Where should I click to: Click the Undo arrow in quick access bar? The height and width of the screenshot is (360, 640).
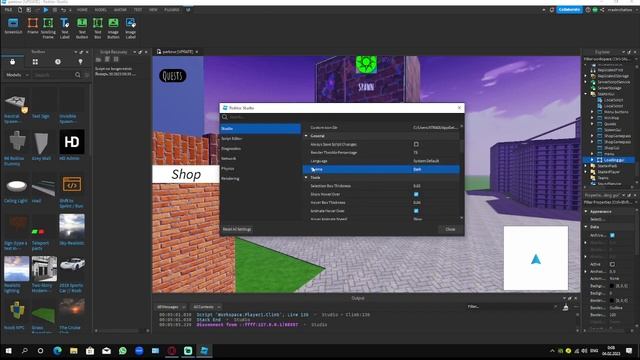click(x=63, y=10)
